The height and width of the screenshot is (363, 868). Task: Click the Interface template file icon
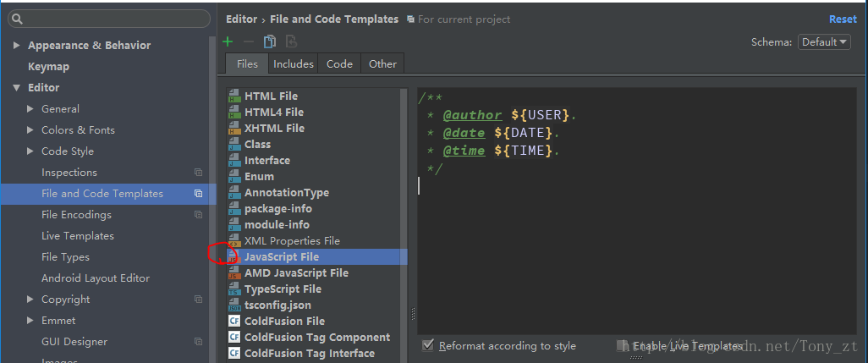tap(234, 160)
